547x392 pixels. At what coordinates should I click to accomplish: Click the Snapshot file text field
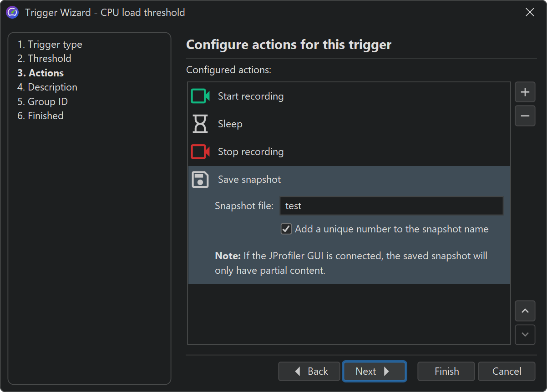tap(391, 206)
